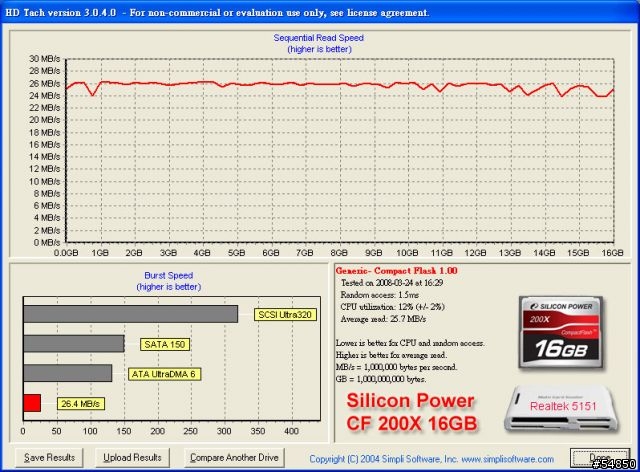Click the Average read: 25.7 MB/s line
The height and width of the screenshot is (472, 640).
click(383, 319)
